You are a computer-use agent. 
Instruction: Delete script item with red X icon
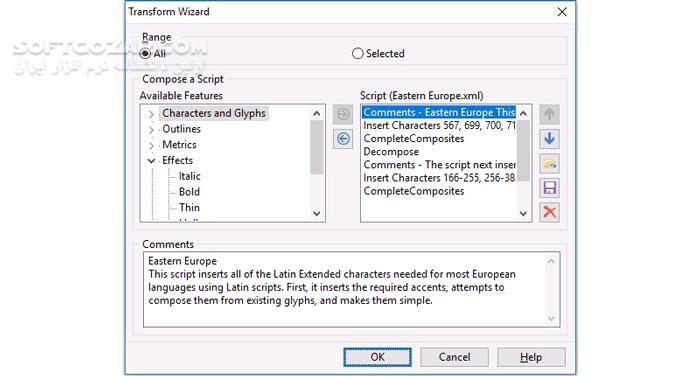pyautogui.click(x=550, y=212)
